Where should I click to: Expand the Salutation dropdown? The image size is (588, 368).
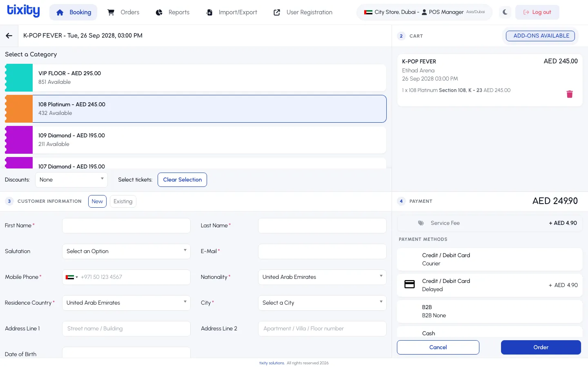pos(126,251)
